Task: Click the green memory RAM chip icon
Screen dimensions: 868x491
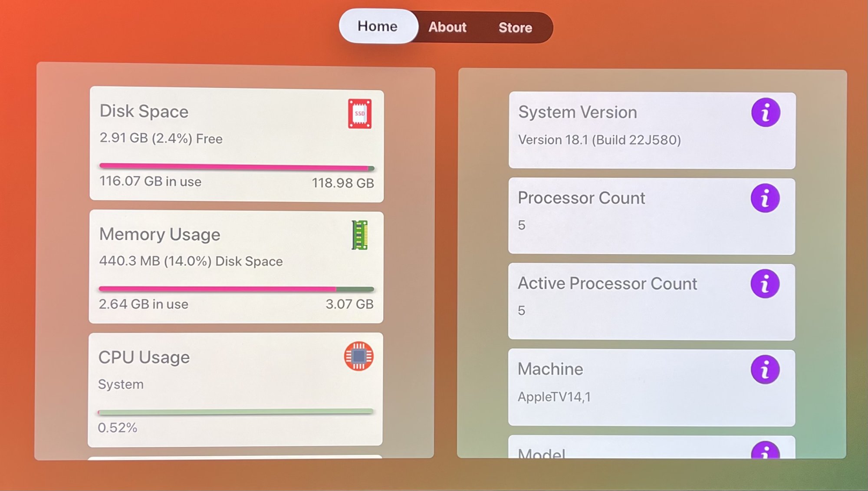Action: coord(359,235)
